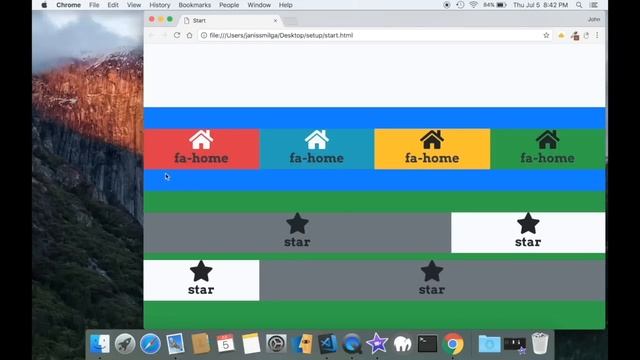Open Finder from the dock
The width and height of the screenshot is (640, 360).
[x=100, y=344]
